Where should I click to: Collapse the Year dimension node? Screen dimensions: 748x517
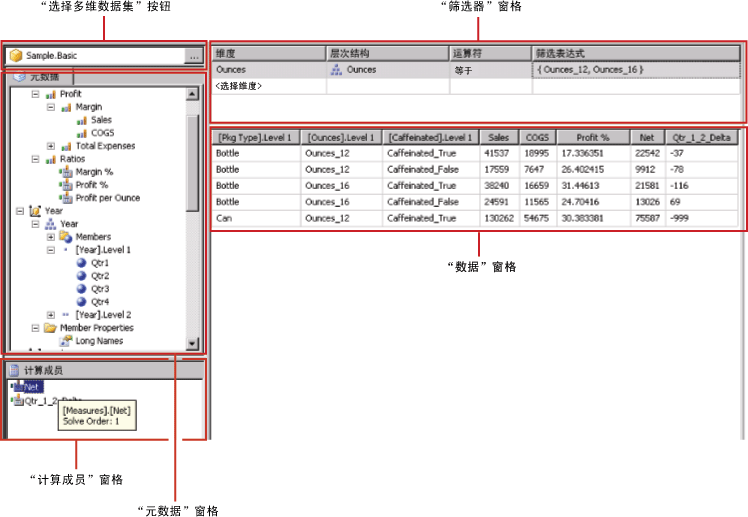point(20,211)
